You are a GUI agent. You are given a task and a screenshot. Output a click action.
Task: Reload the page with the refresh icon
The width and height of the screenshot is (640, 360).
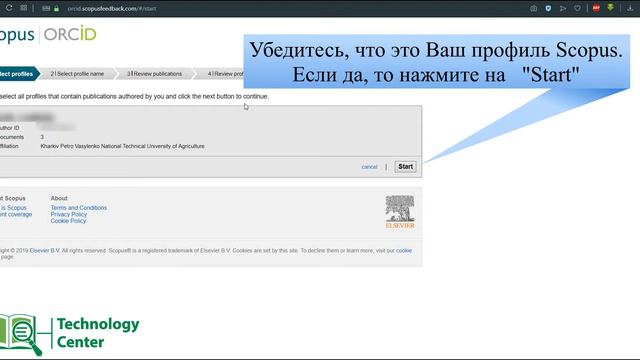tap(9, 8)
